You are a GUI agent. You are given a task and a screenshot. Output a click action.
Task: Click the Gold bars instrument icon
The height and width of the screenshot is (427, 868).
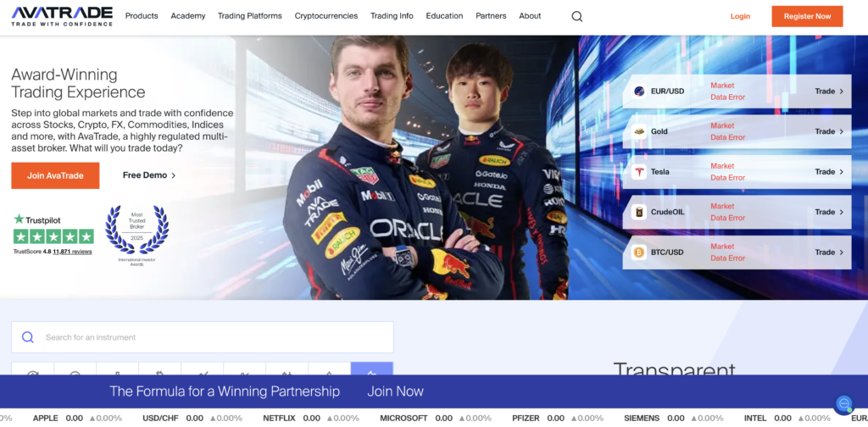click(639, 131)
